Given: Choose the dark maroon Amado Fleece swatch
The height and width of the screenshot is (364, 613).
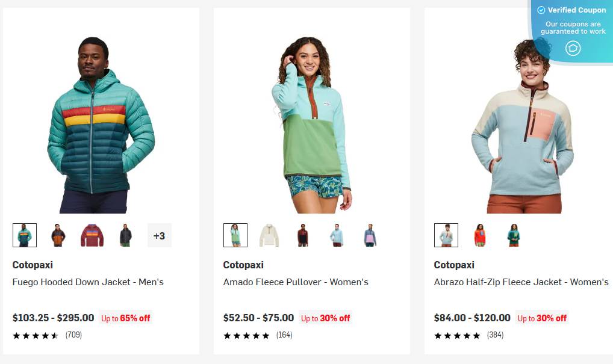Looking at the screenshot, I should tap(303, 235).
